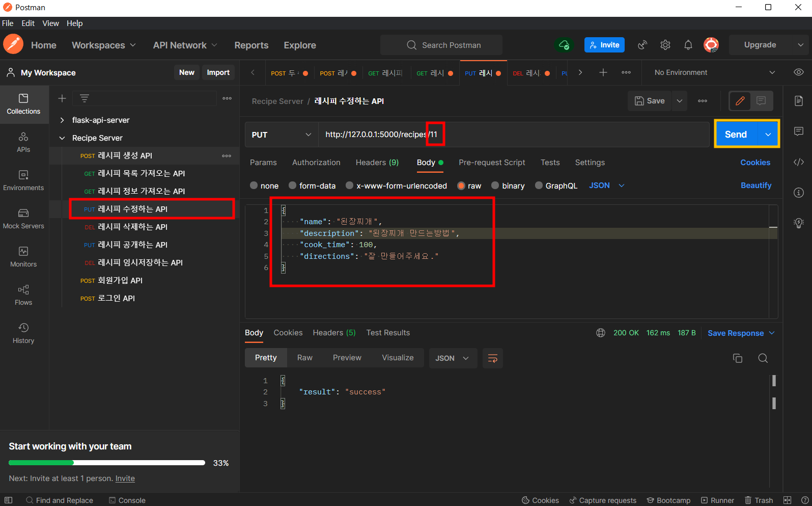Switch to build mode pencil icon

[x=740, y=101]
